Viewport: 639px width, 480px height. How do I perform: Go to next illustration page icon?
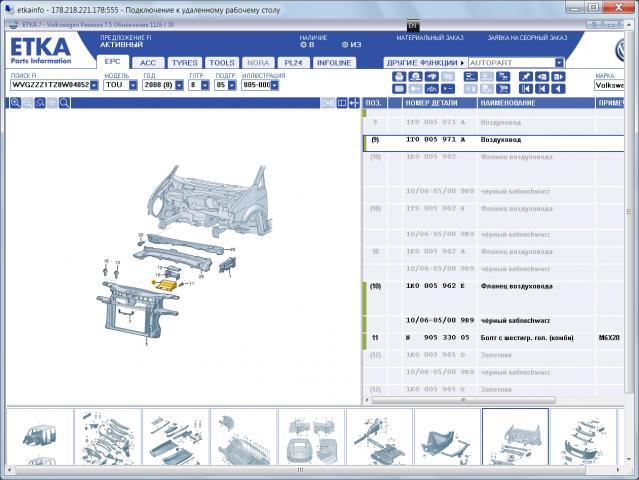coord(558,77)
